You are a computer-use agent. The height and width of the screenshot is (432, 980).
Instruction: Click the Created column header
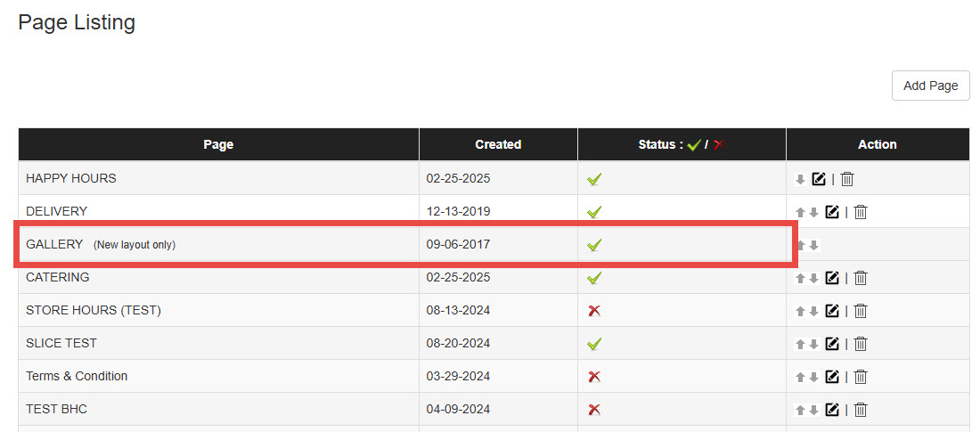pos(498,144)
